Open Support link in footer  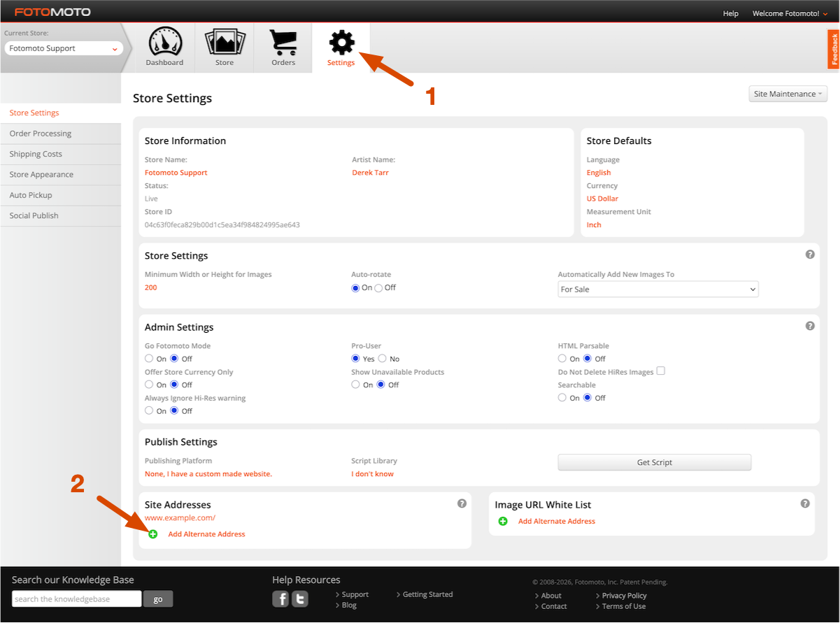[355, 595]
